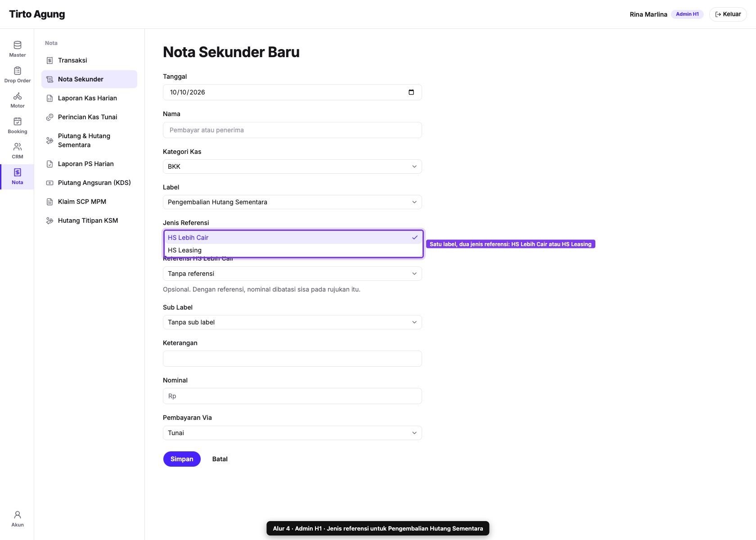Open the Drop Order section icon
The image size is (756, 540).
(x=18, y=71)
